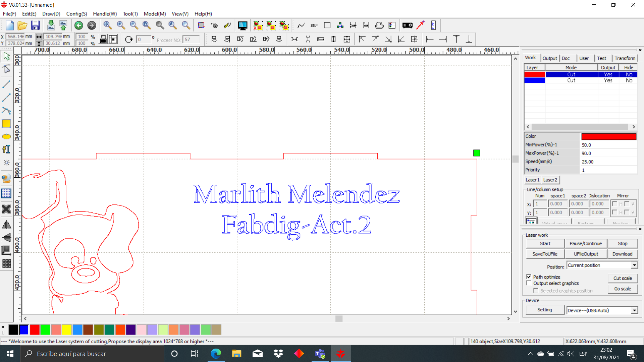
Task: Select the rectangle draw tool in left toolbar
Action: 6,124
